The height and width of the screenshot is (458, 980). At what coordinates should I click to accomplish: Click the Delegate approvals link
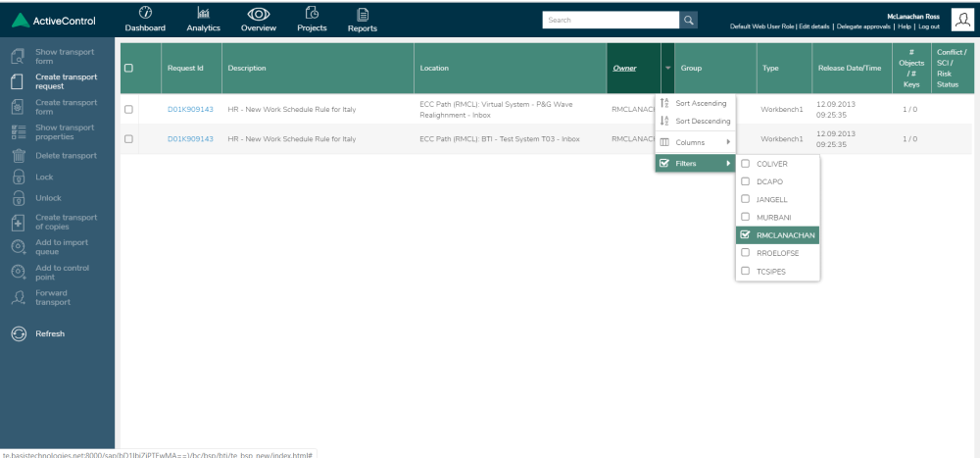coord(863,26)
